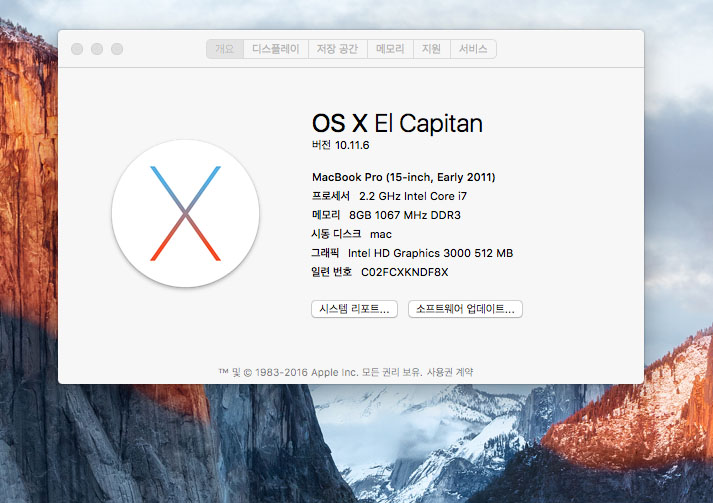The width and height of the screenshot is (713, 503).
Task: Click the MacBook Pro model name text
Action: (x=403, y=177)
